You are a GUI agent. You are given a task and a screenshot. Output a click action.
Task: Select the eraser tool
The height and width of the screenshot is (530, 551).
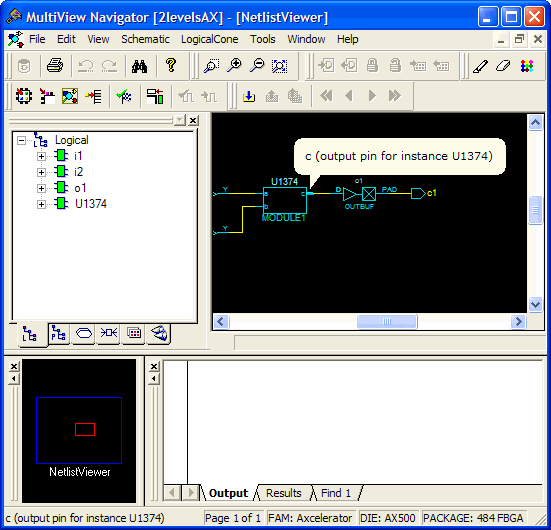click(503, 66)
